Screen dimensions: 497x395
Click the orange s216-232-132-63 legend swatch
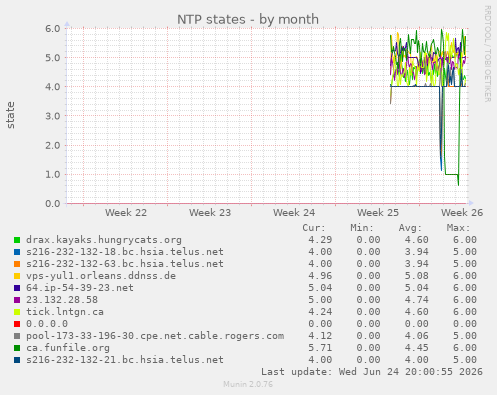click(17, 264)
